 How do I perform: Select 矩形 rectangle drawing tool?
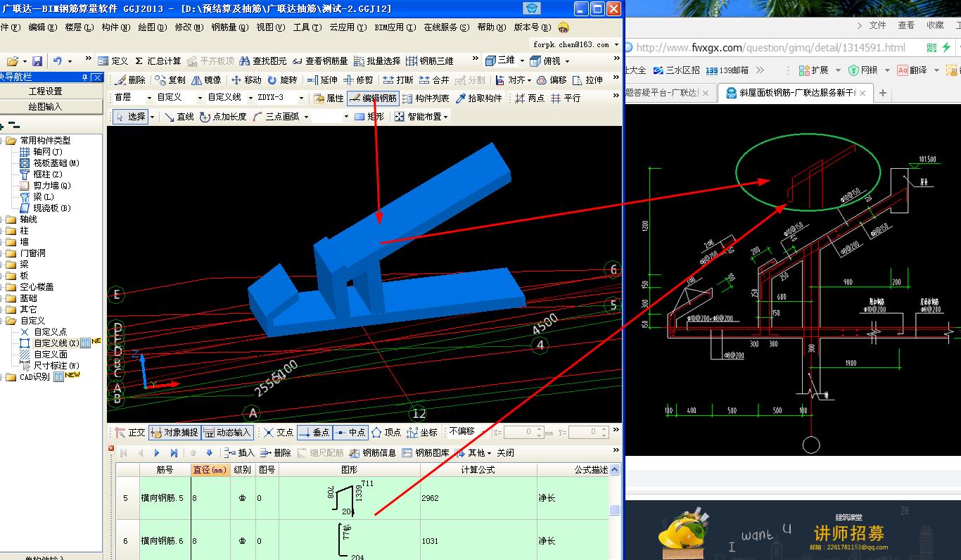(369, 117)
